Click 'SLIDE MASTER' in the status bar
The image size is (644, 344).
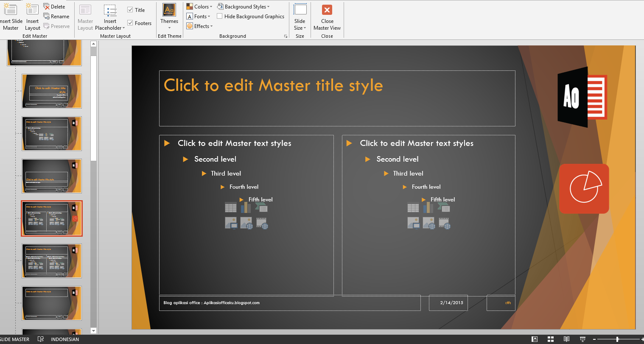point(15,339)
